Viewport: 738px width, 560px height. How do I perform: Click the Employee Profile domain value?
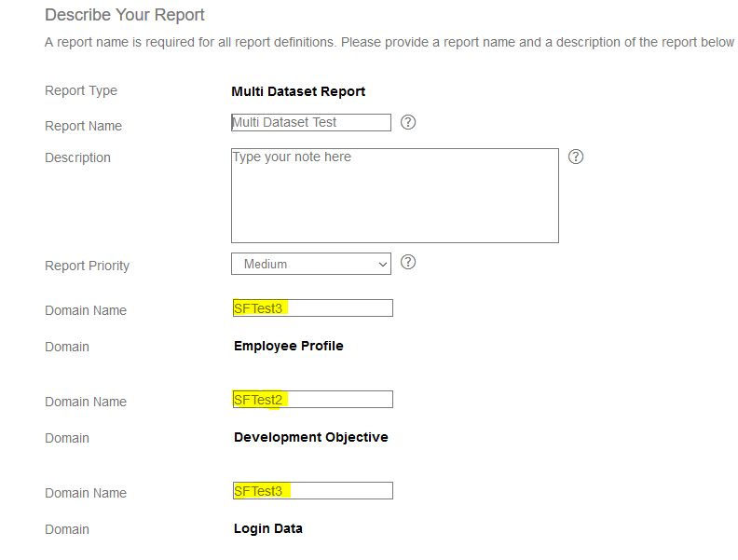click(x=289, y=346)
